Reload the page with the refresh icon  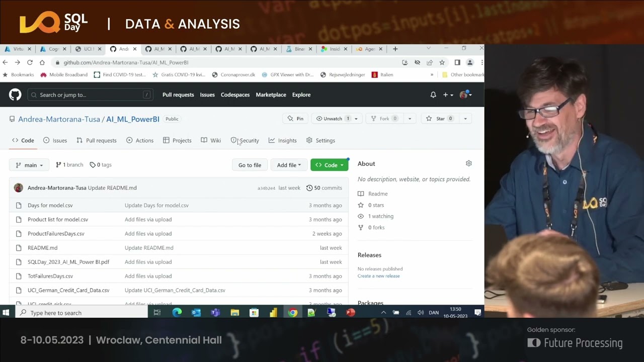[x=30, y=62]
